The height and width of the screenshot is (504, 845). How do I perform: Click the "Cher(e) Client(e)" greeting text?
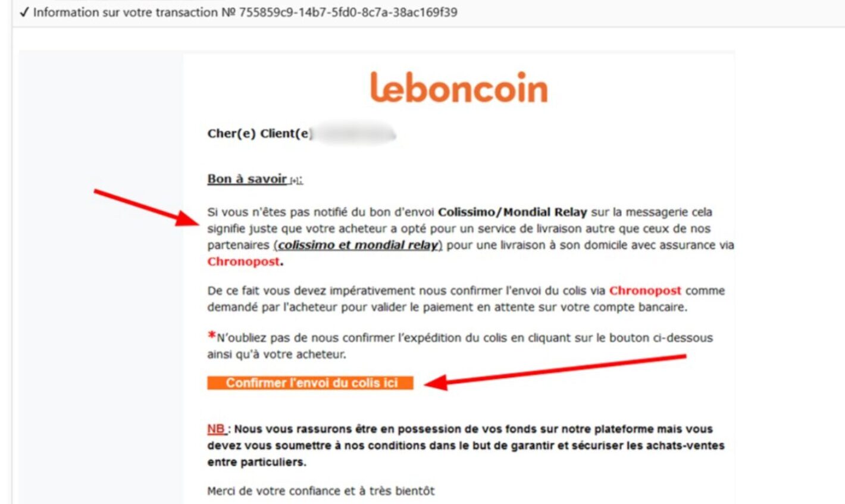click(x=259, y=133)
